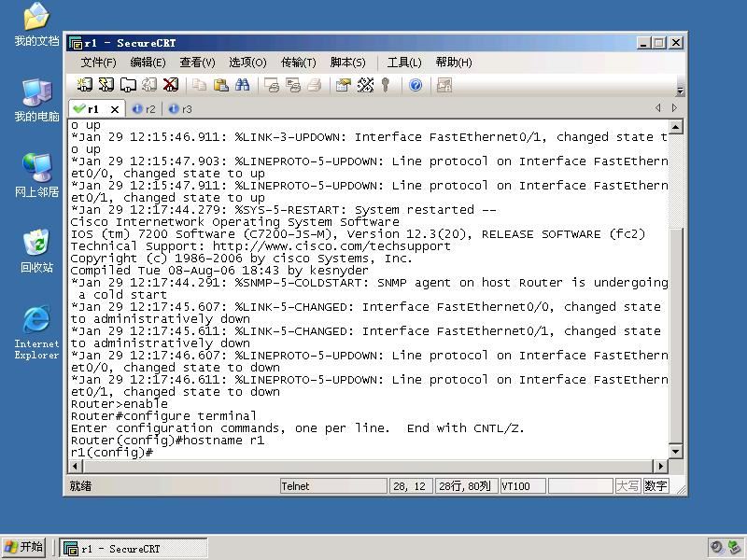Click the 就绪 status bar text
Image resolution: width=747 pixels, height=560 pixels.
(x=80, y=486)
